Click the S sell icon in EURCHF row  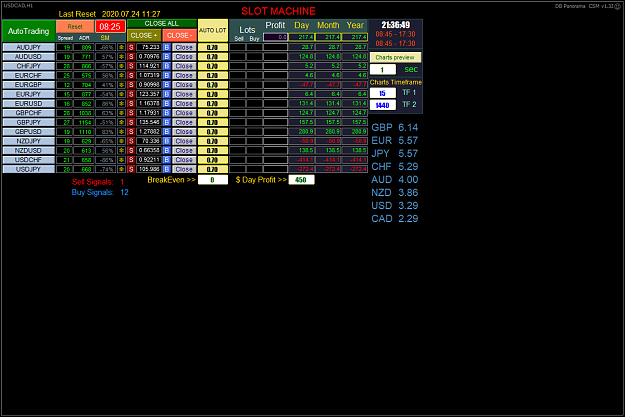[131, 75]
